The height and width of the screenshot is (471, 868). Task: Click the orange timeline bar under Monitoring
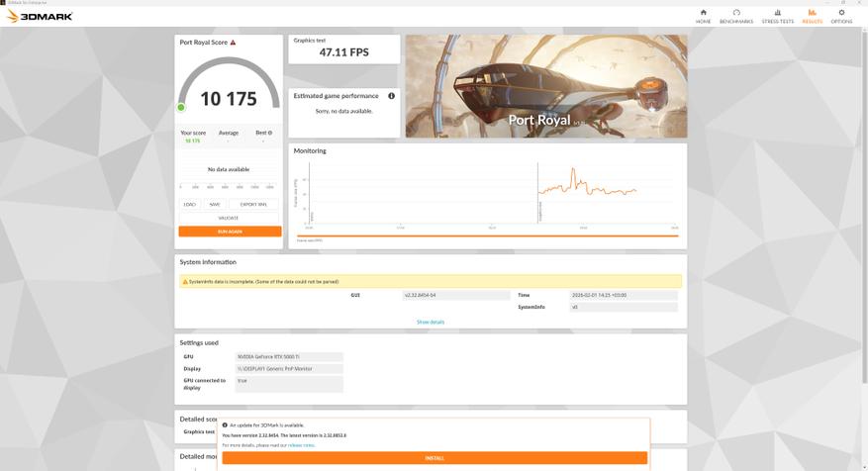(x=488, y=235)
